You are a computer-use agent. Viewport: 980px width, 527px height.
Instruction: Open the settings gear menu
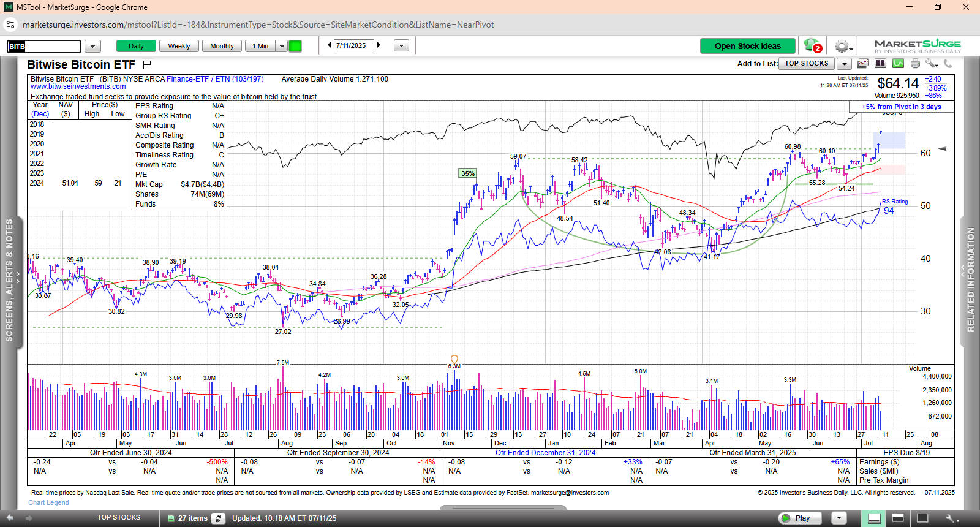[843, 47]
